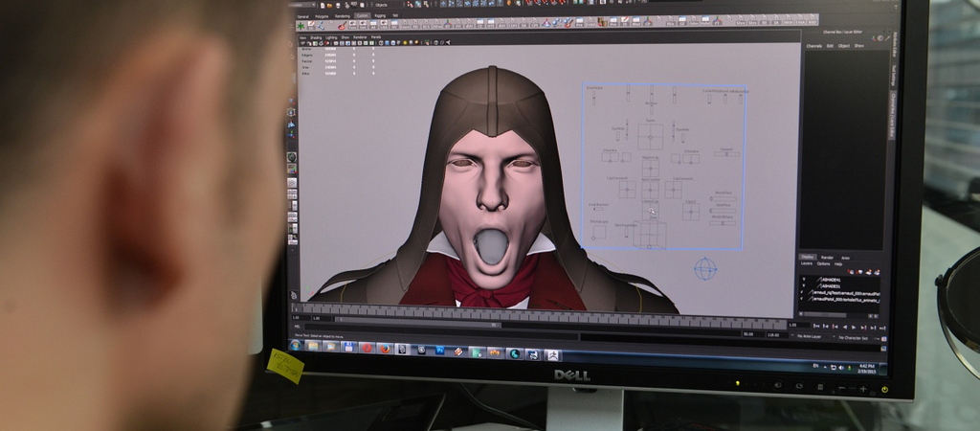Click the Save Scene disk icon
This screenshot has height=431, width=980.
[x=338, y=6]
